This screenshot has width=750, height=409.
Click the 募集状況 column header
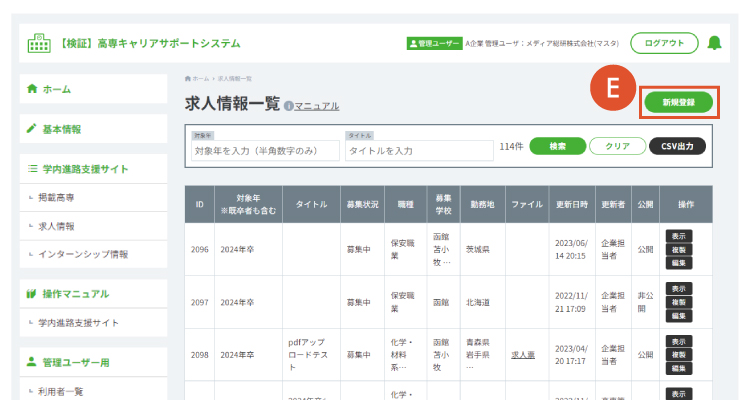(362, 204)
